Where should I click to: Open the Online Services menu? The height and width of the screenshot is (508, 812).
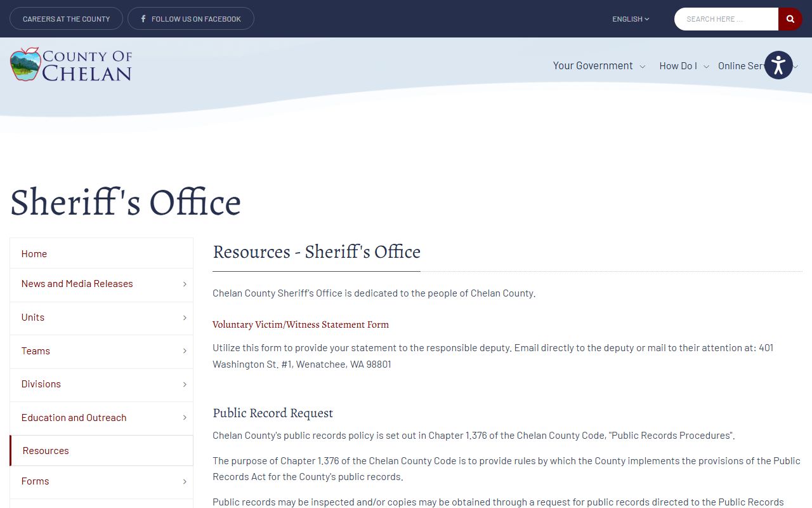(x=741, y=65)
